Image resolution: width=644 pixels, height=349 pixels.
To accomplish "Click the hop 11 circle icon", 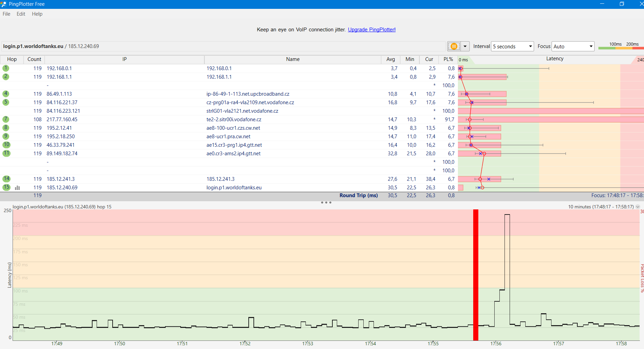I will point(6,153).
